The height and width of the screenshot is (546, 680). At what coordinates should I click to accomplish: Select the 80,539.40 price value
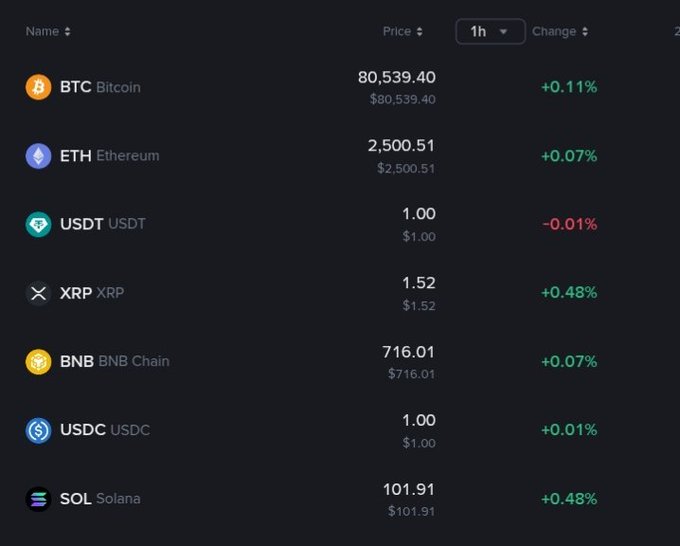pos(397,77)
